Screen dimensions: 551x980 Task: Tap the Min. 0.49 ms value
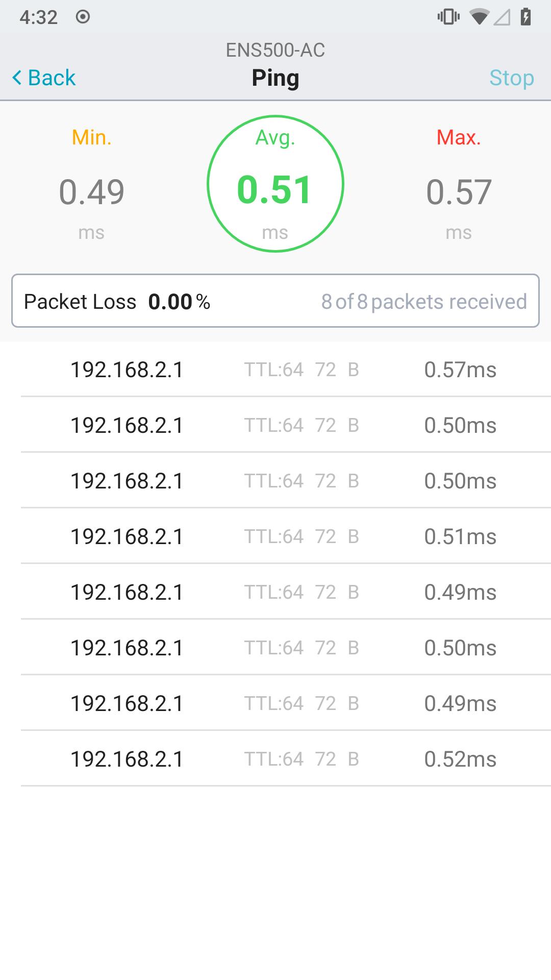[92, 192]
